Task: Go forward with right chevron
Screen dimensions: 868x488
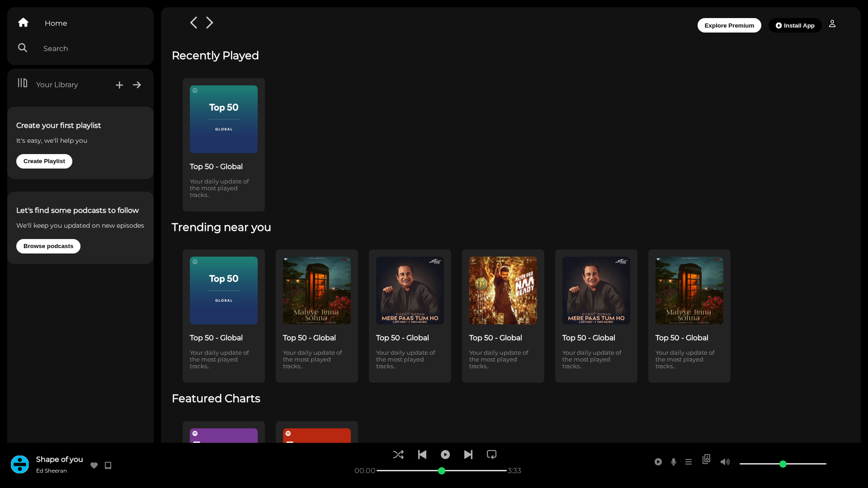Action: pyautogui.click(x=210, y=23)
